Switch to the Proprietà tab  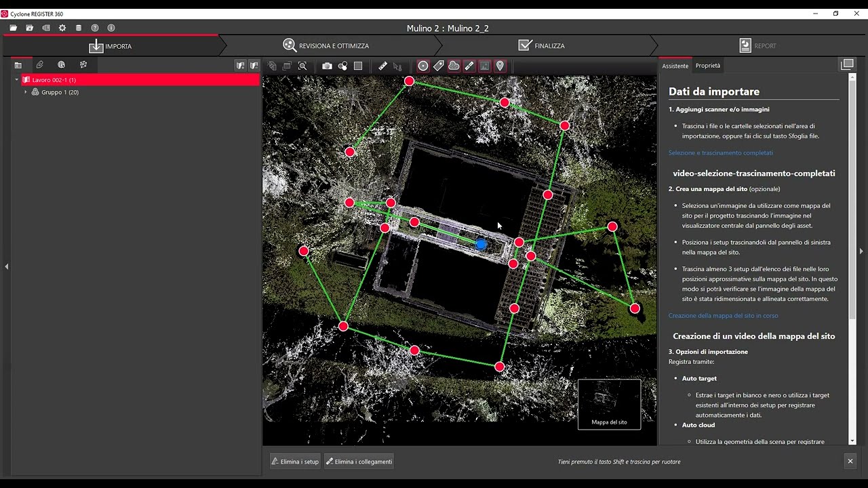708,66
